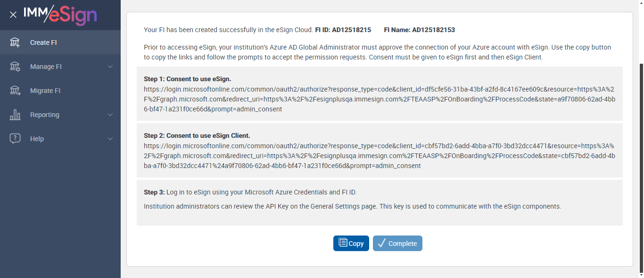
Task: Close the sidebar with the X icon
Action: point(13,15)
